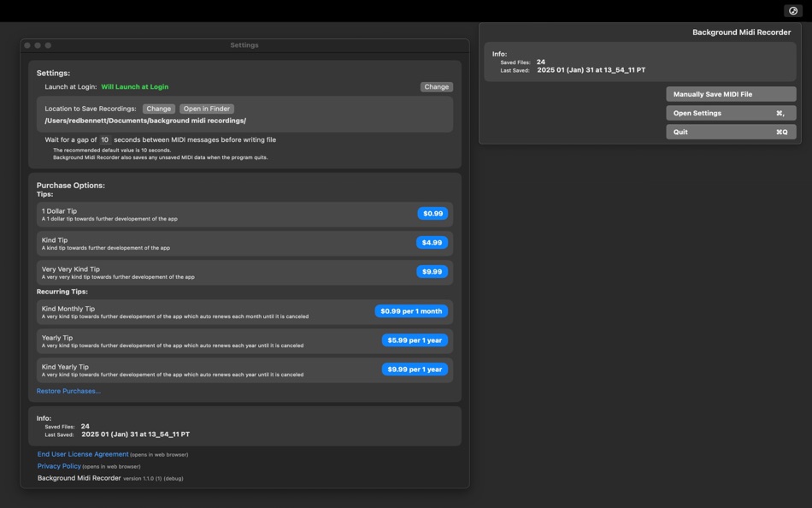Image resolution: width=812 pixels, height=508 pixels.
Task: Click the Recurring Tips heading
Action: click(x=62, y=292)
